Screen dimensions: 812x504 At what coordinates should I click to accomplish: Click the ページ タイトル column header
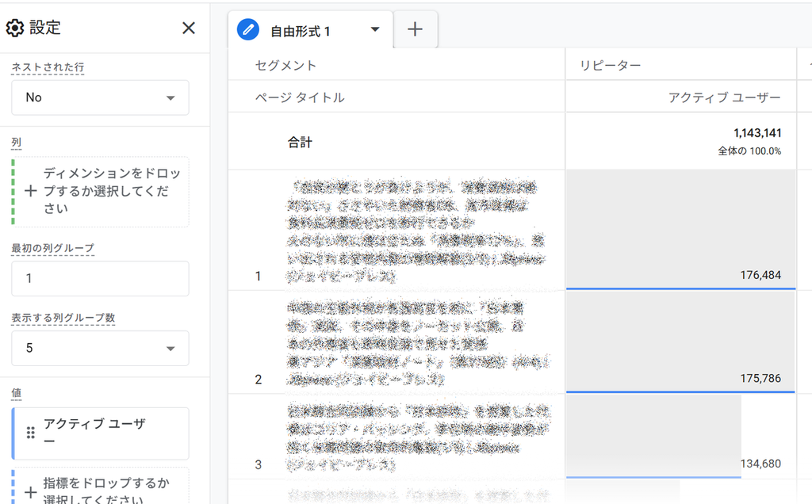point(300,97)
